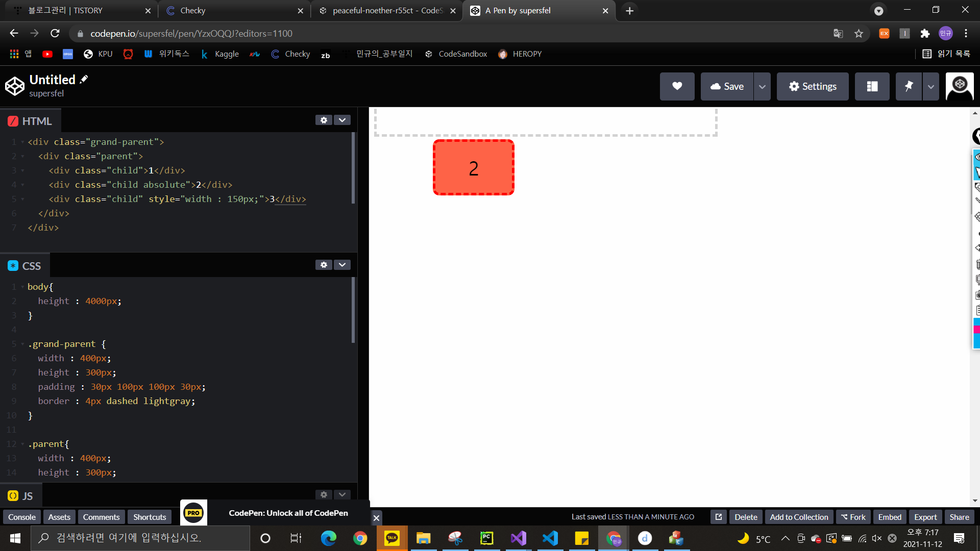Bookmark page with the star icon
This screenshot has width=980, height=551.
pos(859,33)
